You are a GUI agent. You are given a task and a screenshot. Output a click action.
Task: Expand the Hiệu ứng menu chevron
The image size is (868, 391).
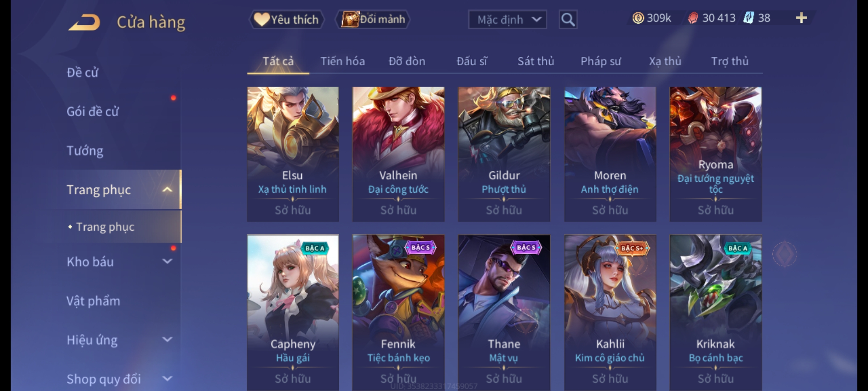167,339
